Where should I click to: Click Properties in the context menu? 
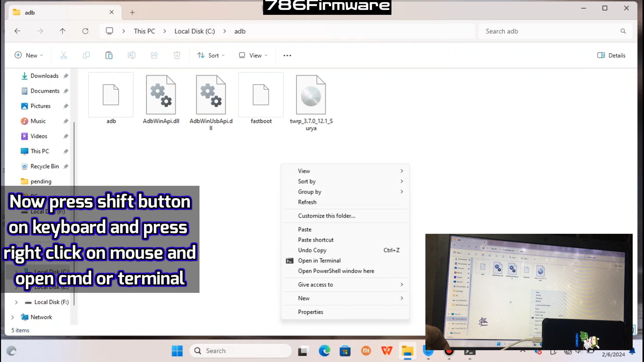[310, 312]
